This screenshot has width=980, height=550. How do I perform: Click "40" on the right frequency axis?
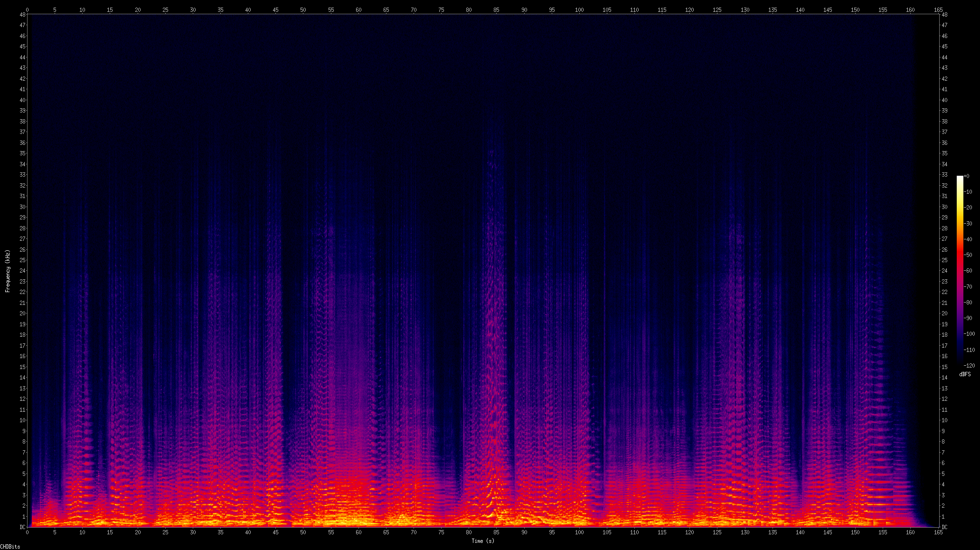pyautogui.click(x=944, y=100)
